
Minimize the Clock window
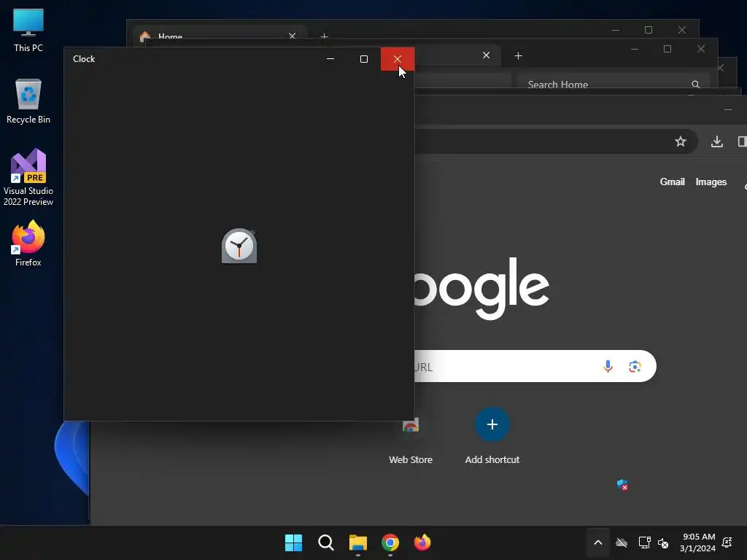click(x=330, y=59)
